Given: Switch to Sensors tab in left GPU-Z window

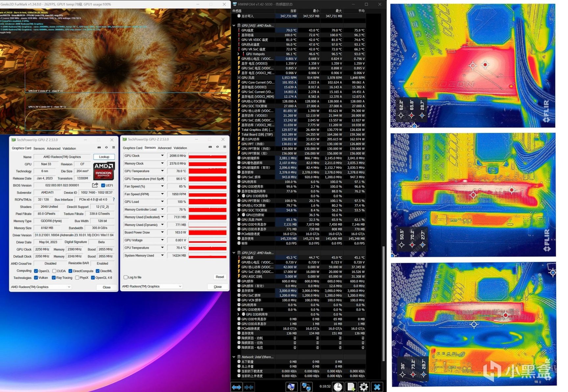Looking at the screenshot, I should coord(39,148).
